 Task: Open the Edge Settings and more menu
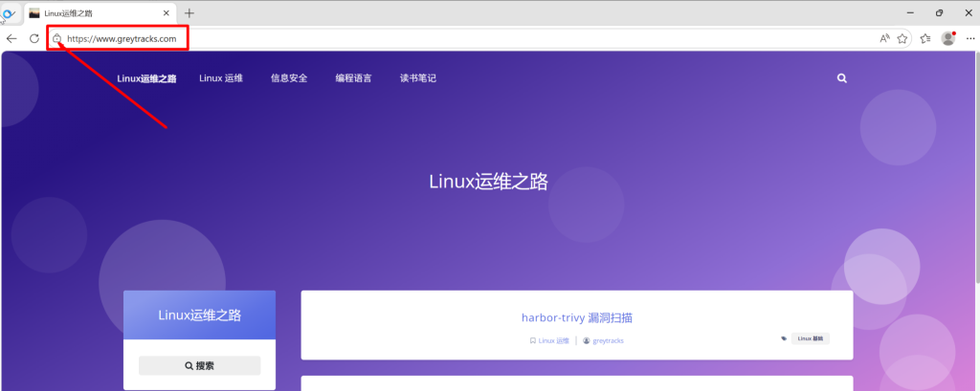pos(969,38)
